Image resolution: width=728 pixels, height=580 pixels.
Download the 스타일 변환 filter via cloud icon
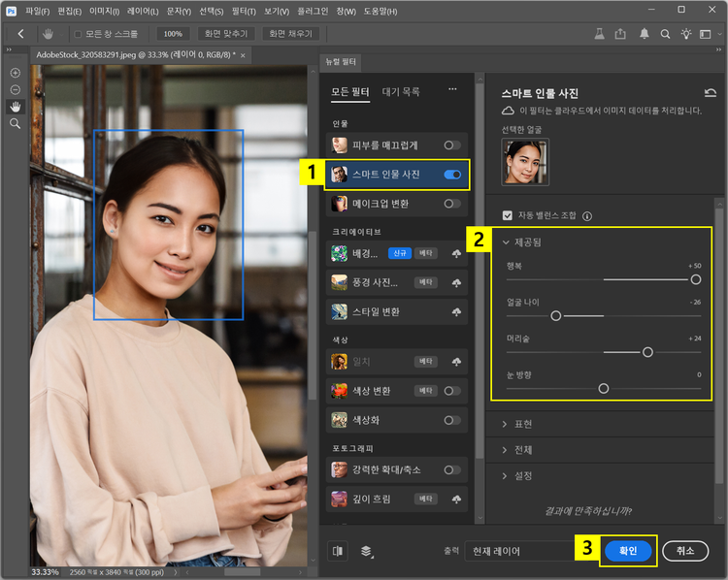(x=455, y=312)
